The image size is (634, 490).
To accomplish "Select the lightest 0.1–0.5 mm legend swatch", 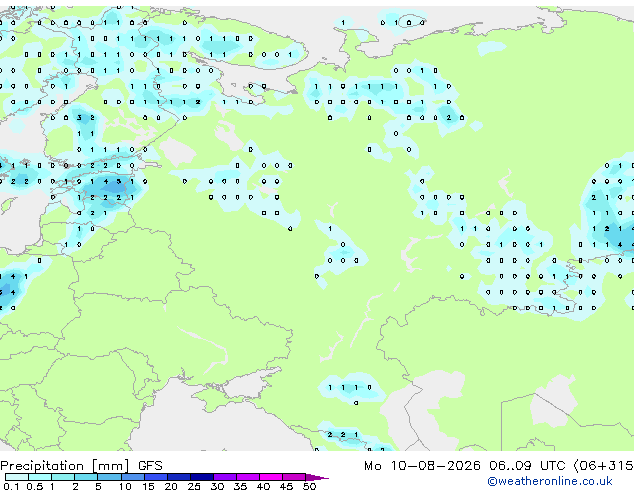I will pyautogui.click(x=17, y=477).
